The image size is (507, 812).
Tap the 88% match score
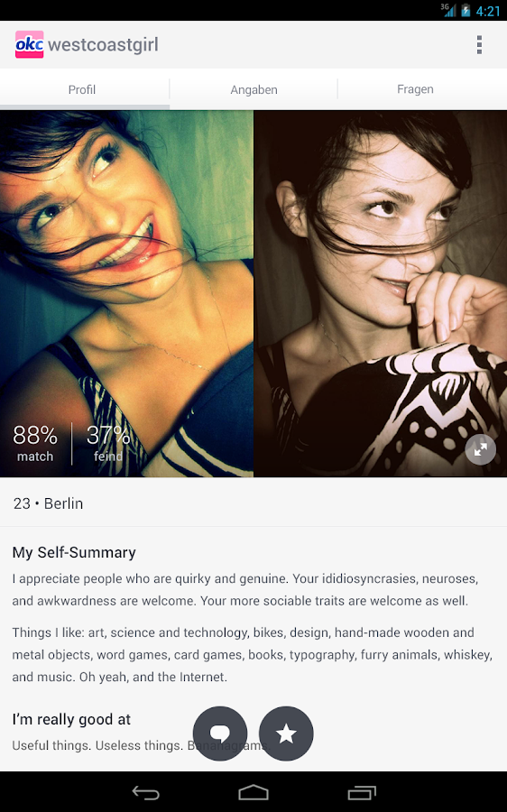pos(34,443)
